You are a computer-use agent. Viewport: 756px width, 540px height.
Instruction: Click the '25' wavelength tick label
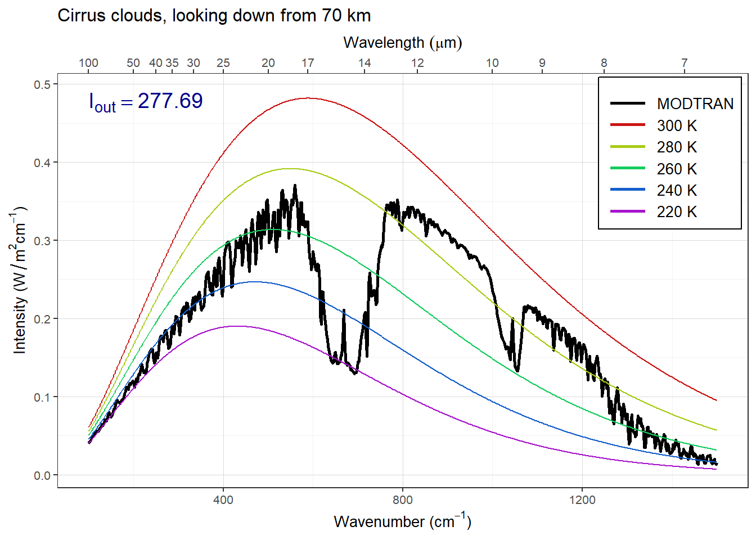click(223, 63)
